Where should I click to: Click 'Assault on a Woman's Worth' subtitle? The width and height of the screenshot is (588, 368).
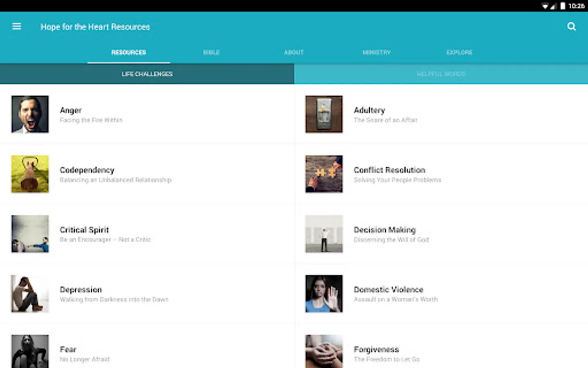click(x=396, y=300)
